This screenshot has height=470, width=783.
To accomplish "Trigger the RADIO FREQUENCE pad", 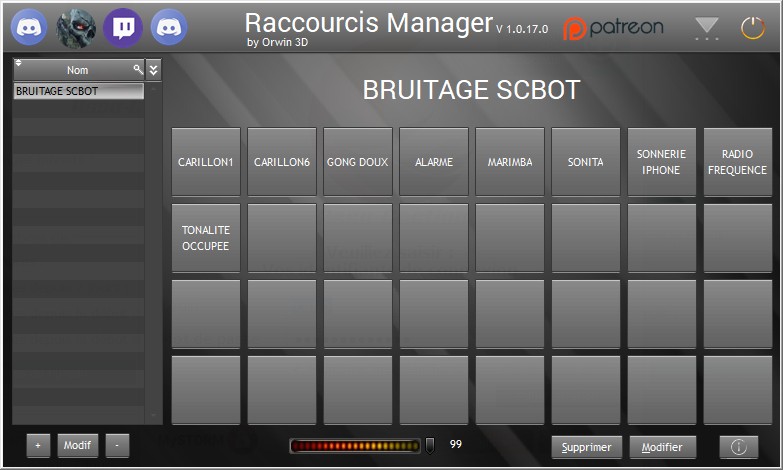I will (738, 162).
